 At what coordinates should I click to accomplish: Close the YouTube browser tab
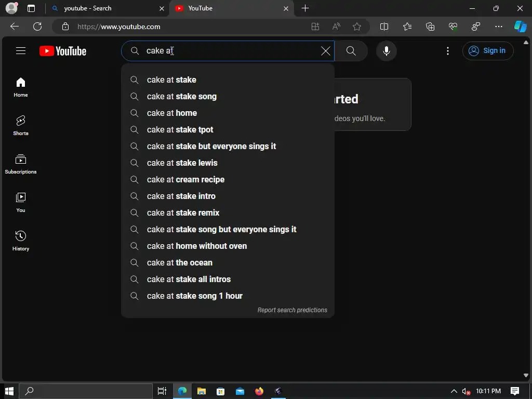pos(286,8)
